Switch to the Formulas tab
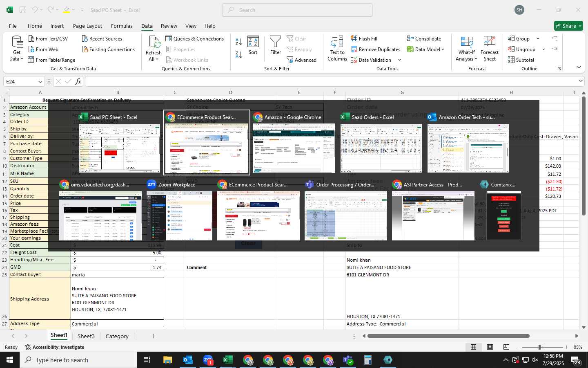The height and width of the screenshot is (368, 588). (122, 26)
